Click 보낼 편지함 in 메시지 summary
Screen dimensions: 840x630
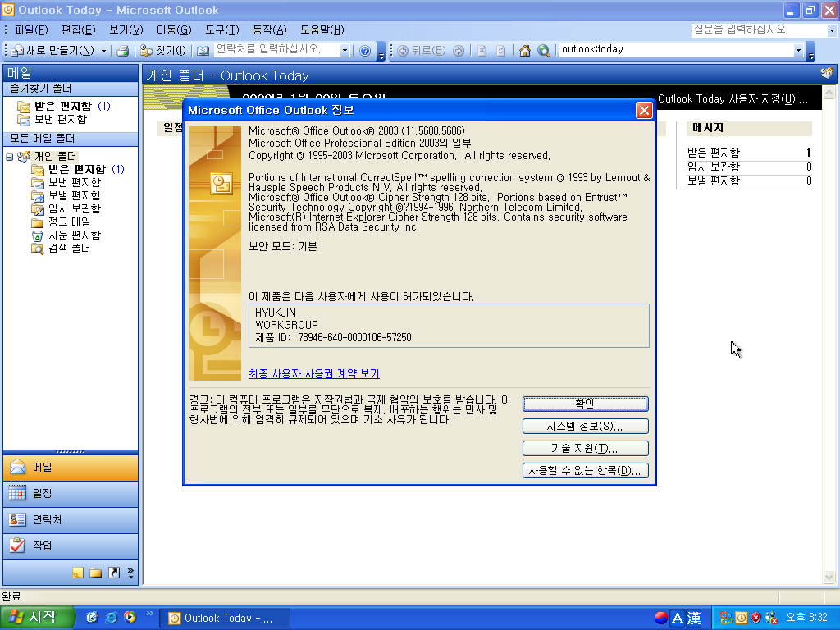click(714, 181)
